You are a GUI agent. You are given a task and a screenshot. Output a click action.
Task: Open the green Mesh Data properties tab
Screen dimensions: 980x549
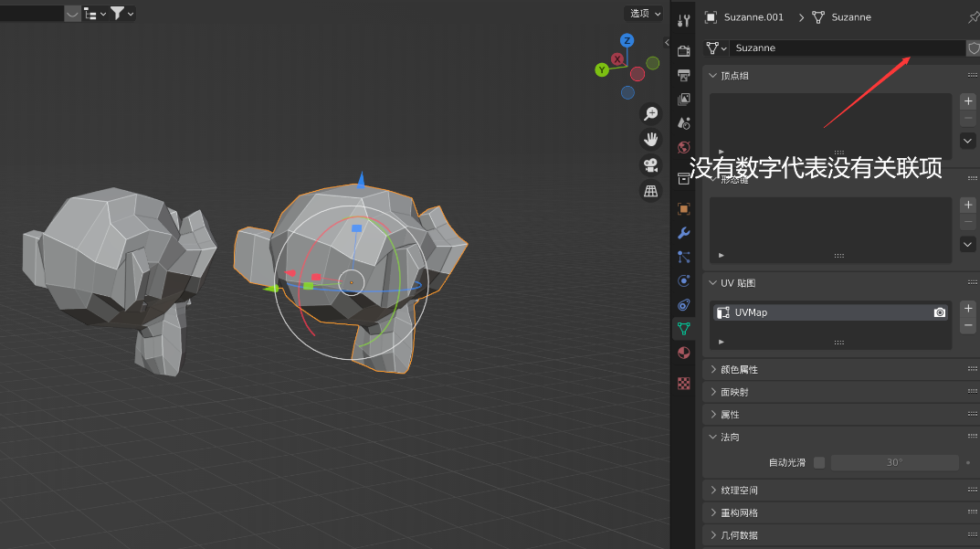pos(684,328)
